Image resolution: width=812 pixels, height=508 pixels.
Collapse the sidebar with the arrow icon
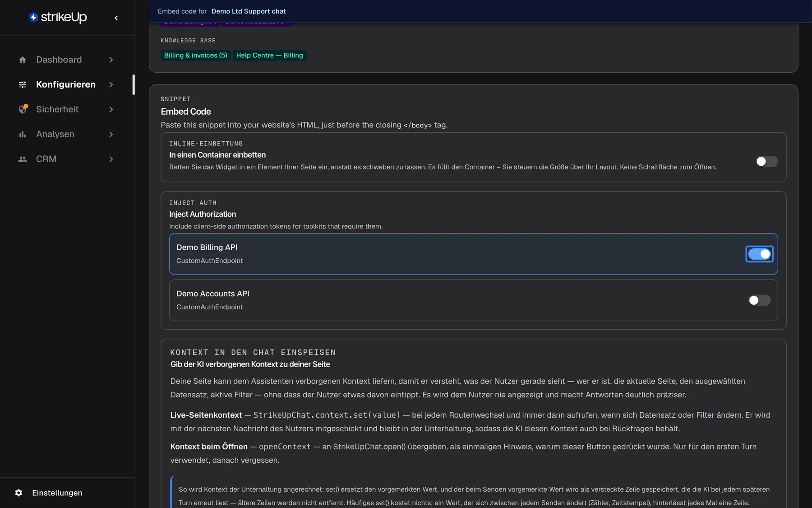pos(116,18)
